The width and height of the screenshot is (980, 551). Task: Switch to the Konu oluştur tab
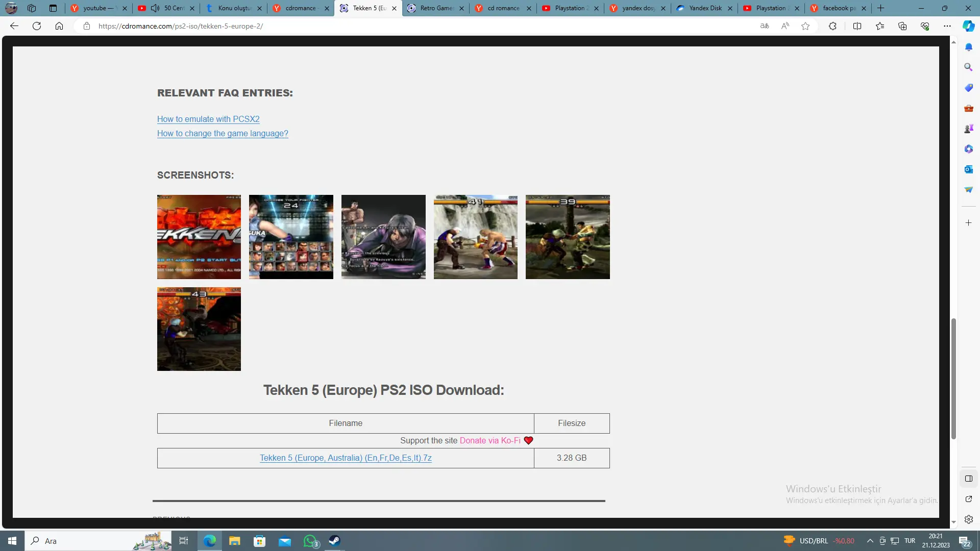point(234,8)
